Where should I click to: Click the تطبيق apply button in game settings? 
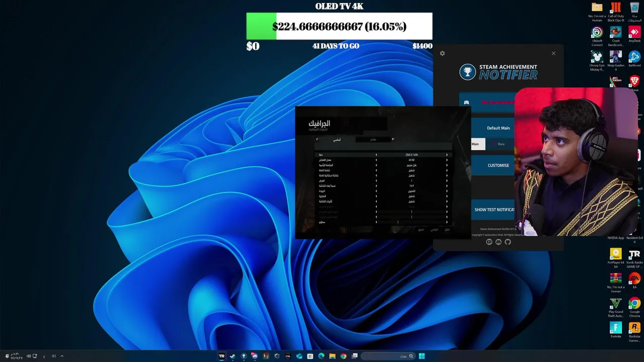(x=421, y=230)
